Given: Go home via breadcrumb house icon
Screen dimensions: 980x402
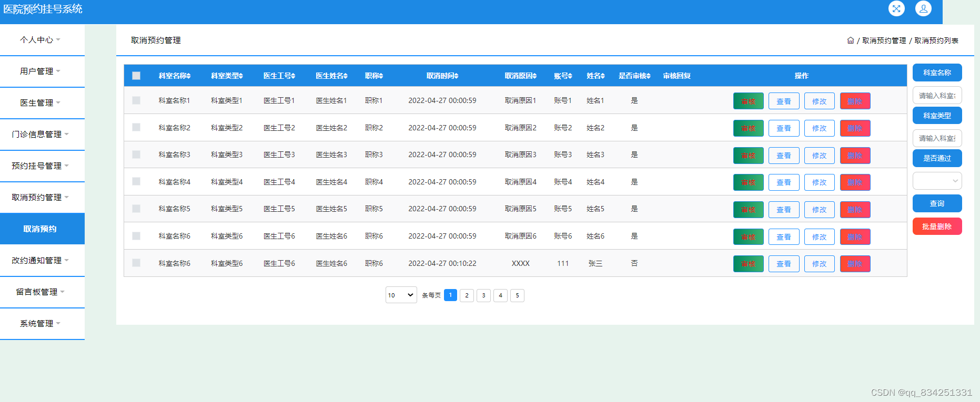Looking at the screenshot, I should 851,40.
